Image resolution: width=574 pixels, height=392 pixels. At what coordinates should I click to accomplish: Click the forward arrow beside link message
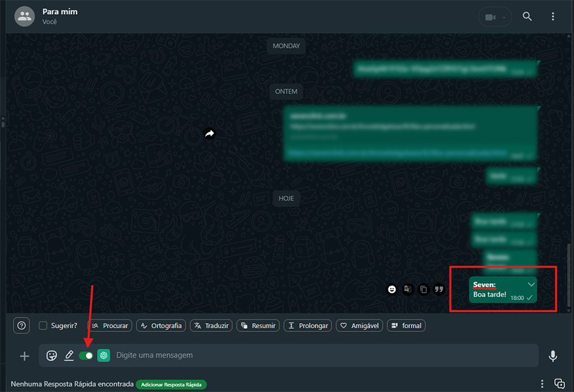coord(209,133)
